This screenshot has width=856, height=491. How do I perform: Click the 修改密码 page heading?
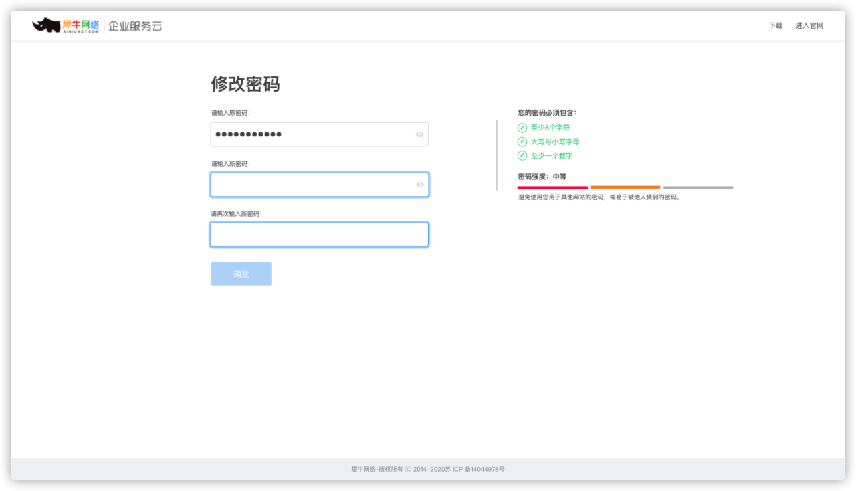click(x=245, y=84)
